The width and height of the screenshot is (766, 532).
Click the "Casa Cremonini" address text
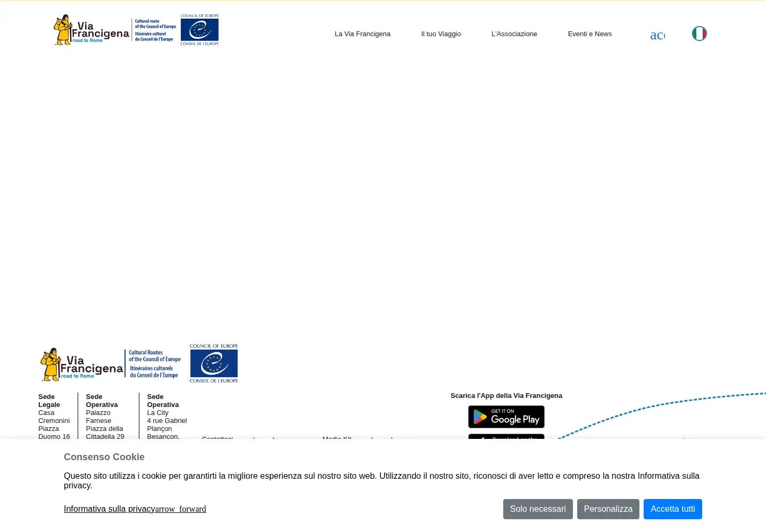[54, 417]
